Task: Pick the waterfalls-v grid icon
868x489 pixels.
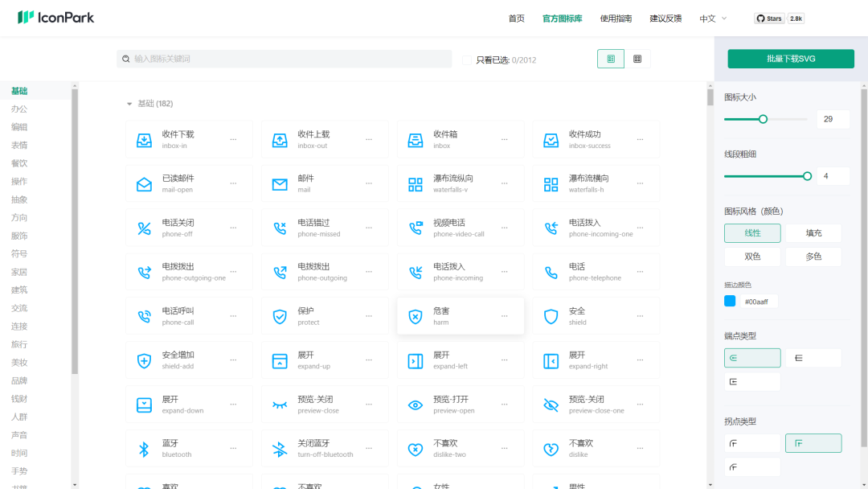Action: pos(416,184)
